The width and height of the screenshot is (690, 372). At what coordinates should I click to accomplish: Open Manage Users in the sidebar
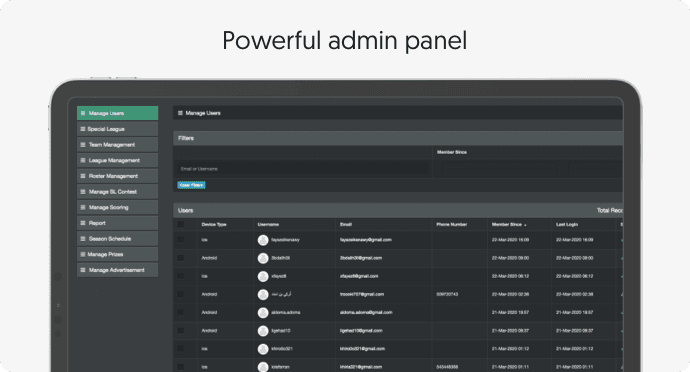point(117,113)
